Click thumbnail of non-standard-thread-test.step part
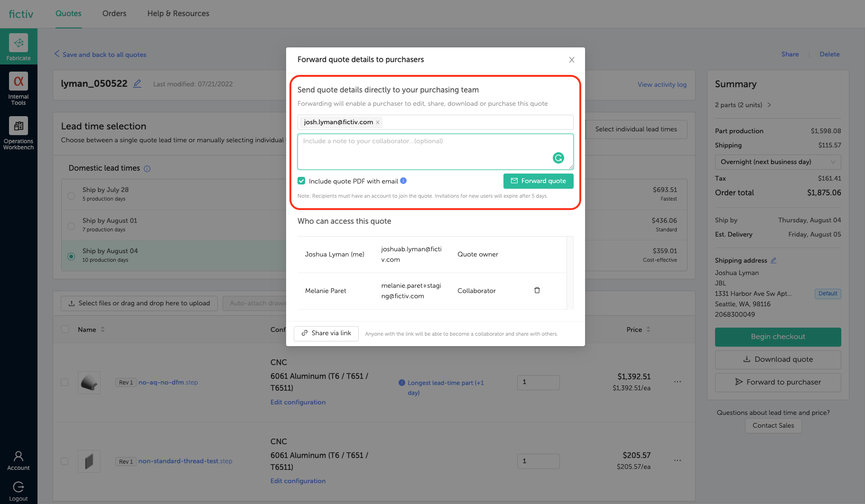 pos(89,461)
